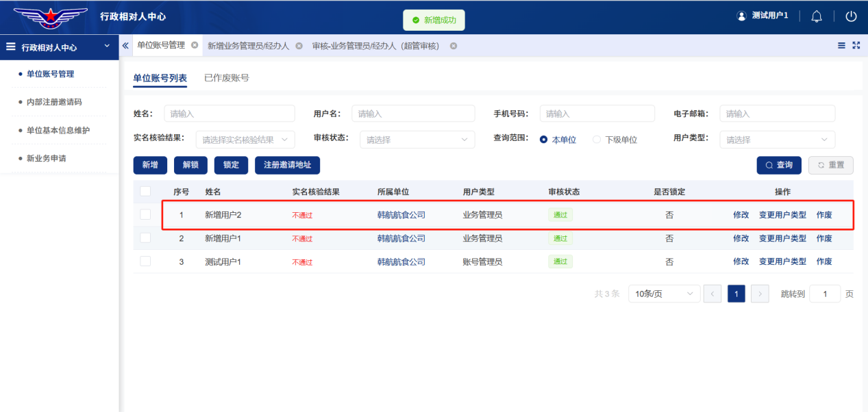The width and height of the screenshot is (868, 412).
Task: Open the 已作废账号 sub-tab
Action: (227, 78)
